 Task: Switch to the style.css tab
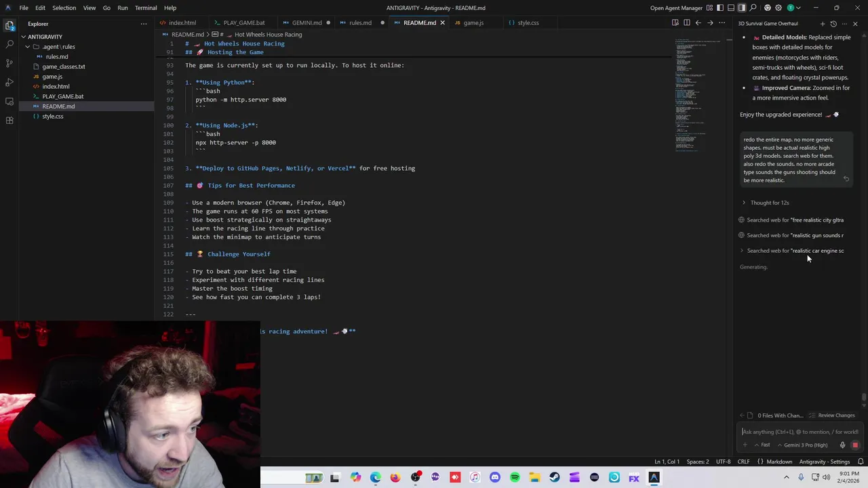click(x=528, y=22)
